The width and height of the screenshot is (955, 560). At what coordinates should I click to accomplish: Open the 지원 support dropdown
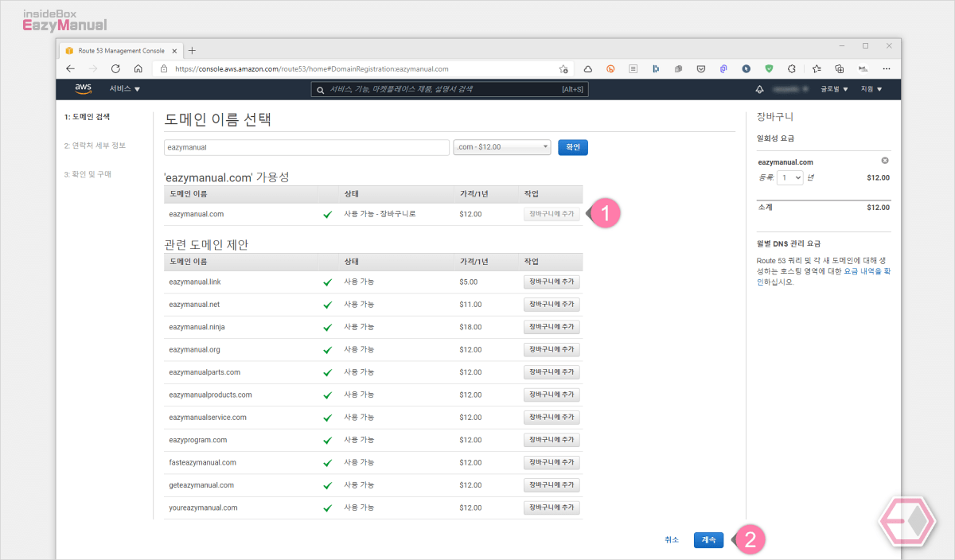(871, 89)
